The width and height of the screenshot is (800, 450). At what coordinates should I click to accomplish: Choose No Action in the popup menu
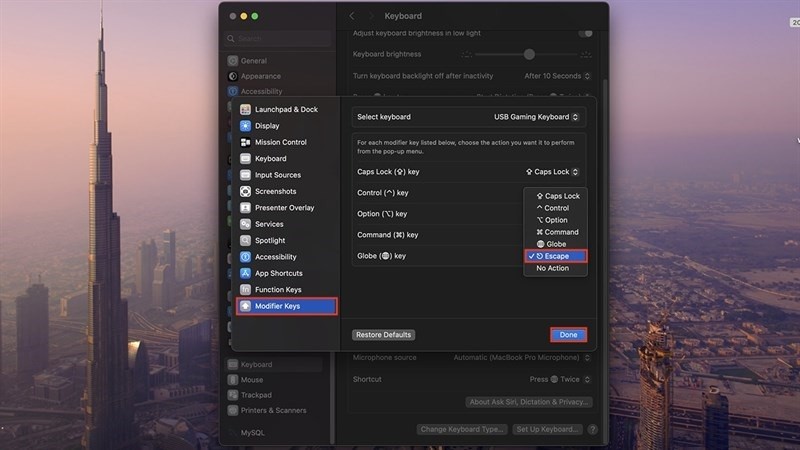click(552, 268)
